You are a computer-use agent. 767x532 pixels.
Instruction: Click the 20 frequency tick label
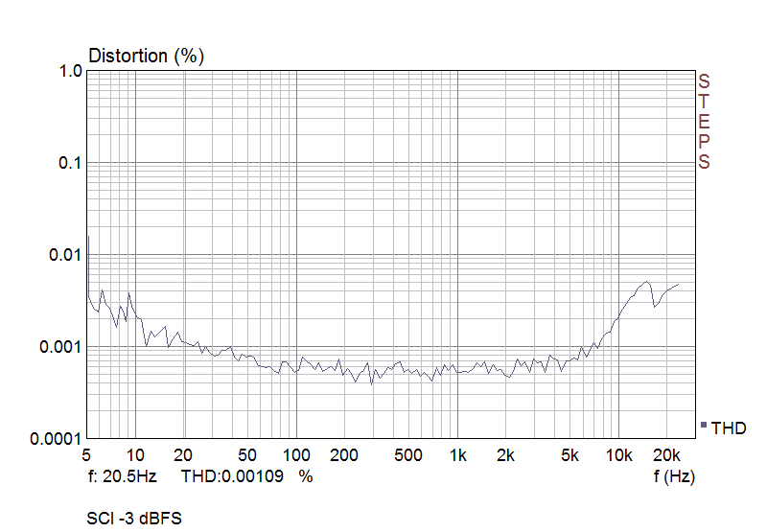point(183,455)
